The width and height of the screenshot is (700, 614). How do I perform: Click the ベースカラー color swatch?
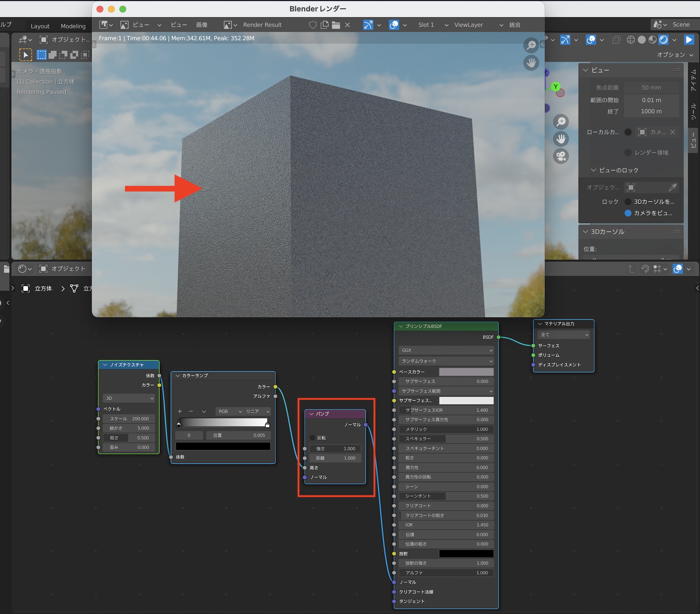click(466, 372)
